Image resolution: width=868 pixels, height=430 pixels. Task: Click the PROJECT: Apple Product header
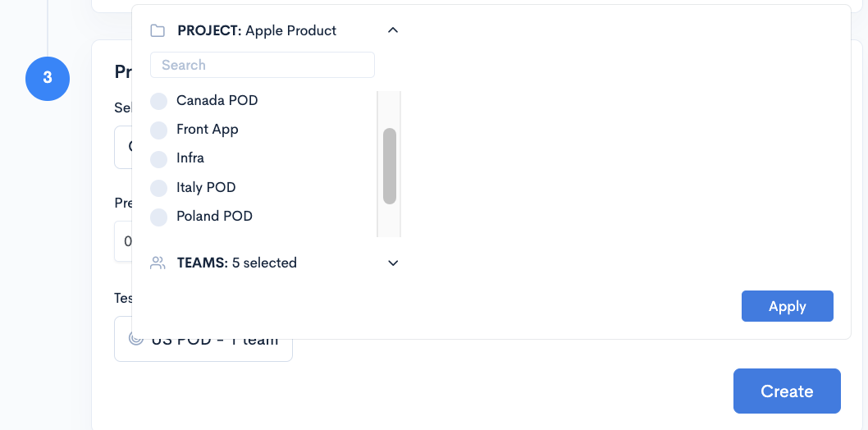pos(257,30)
